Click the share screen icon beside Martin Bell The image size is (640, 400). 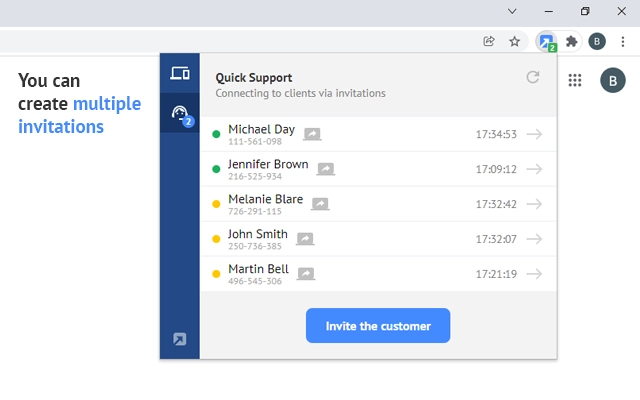coord(306,274)
